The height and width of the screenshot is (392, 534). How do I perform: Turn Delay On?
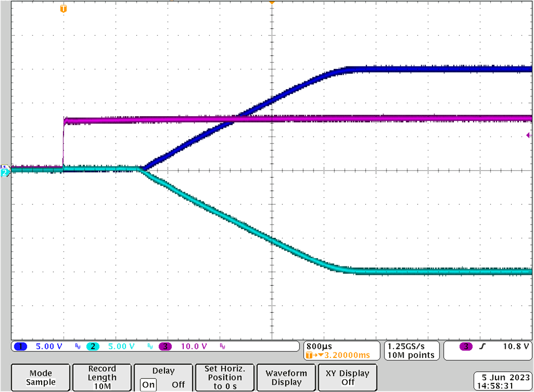[148, 385]
